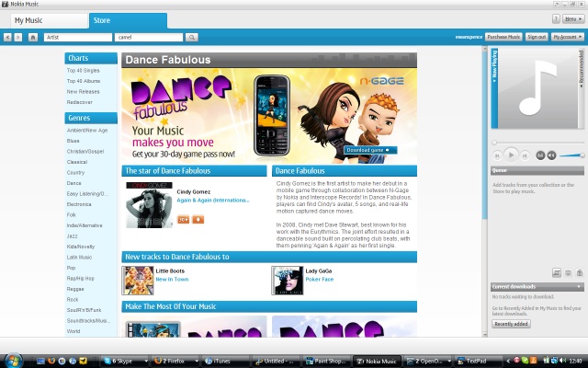588x368 pixels.
Task: Open the help question mark button
Action: (x=556, y=18)
